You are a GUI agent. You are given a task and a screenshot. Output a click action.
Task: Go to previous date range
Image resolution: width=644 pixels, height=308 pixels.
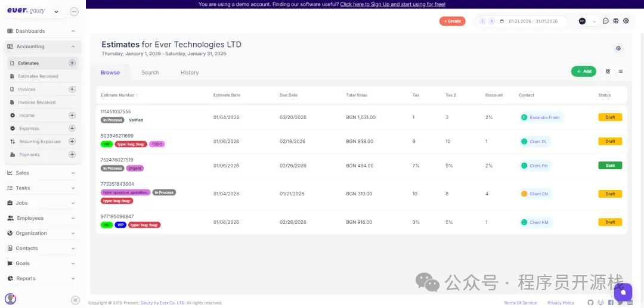482,21
